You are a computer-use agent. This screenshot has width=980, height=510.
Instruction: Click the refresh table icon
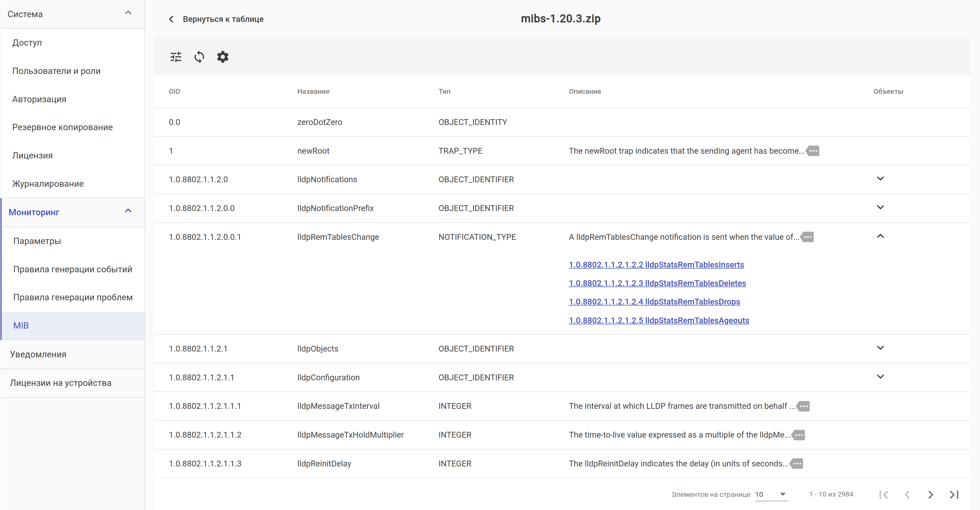199,57
